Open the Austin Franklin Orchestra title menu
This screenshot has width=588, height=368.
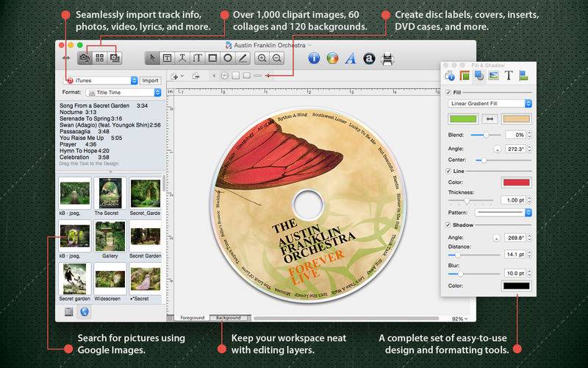click(x=269, y=45)
